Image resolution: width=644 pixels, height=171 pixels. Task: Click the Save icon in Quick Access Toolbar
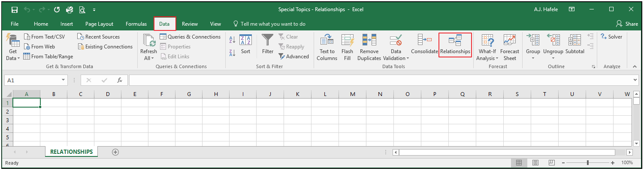(14, 9)
